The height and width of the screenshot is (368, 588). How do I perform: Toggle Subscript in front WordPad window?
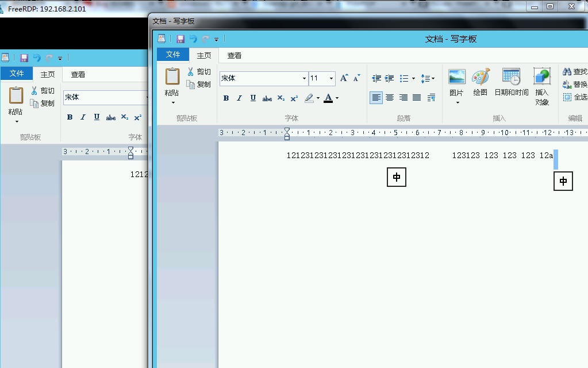(281, 98)
